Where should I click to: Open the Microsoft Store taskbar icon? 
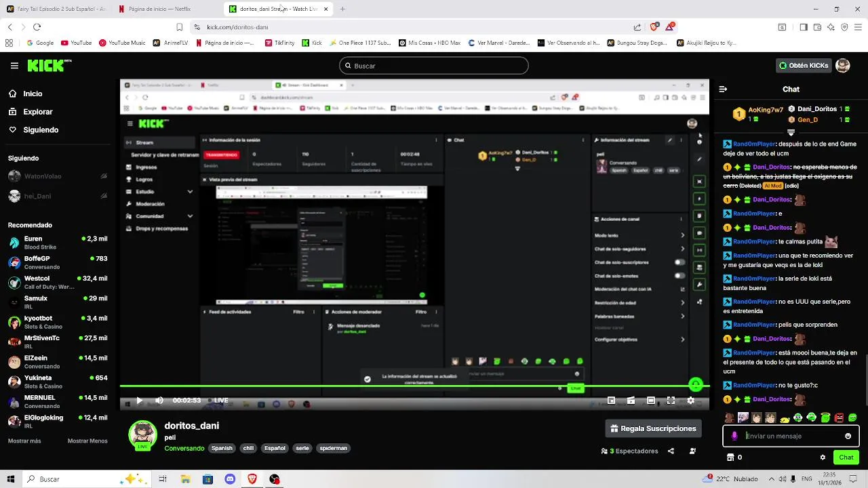point(208,479)
